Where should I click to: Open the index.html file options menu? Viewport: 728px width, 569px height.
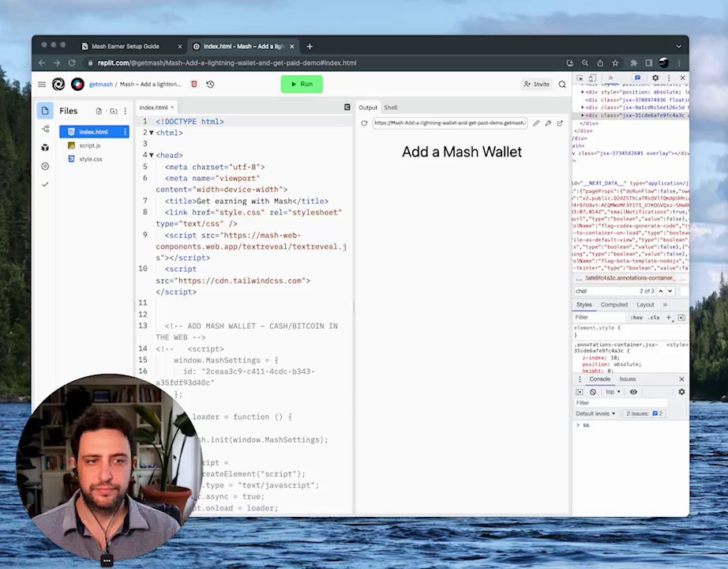125,132
